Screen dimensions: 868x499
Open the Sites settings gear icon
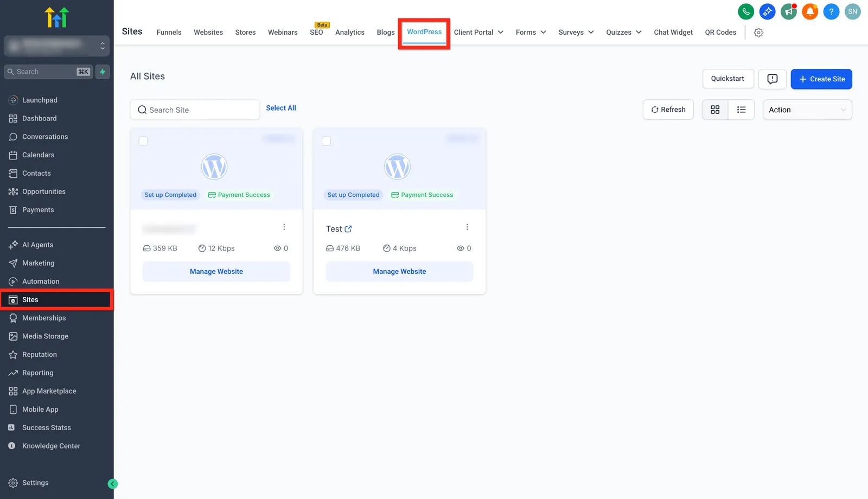click(758, 33)
